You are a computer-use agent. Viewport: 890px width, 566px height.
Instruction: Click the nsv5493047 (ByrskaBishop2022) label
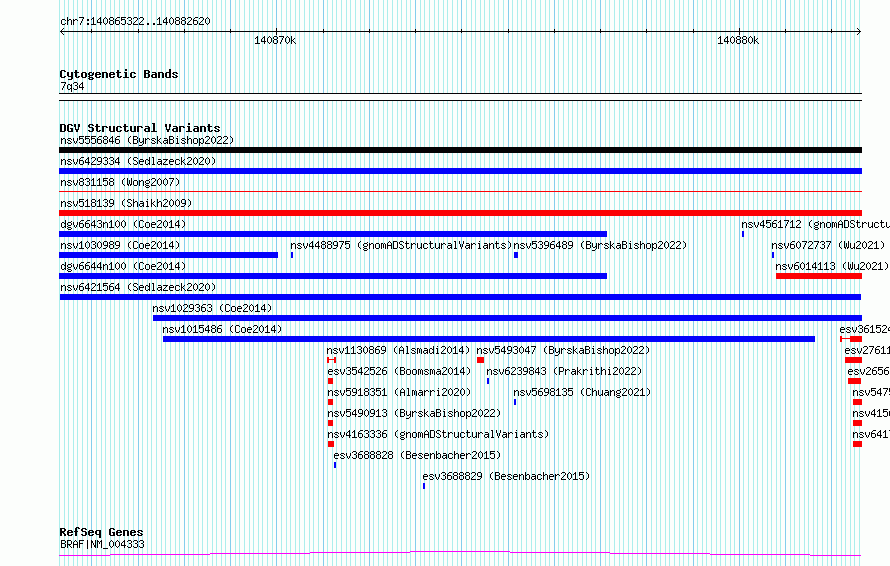[563, 350]
